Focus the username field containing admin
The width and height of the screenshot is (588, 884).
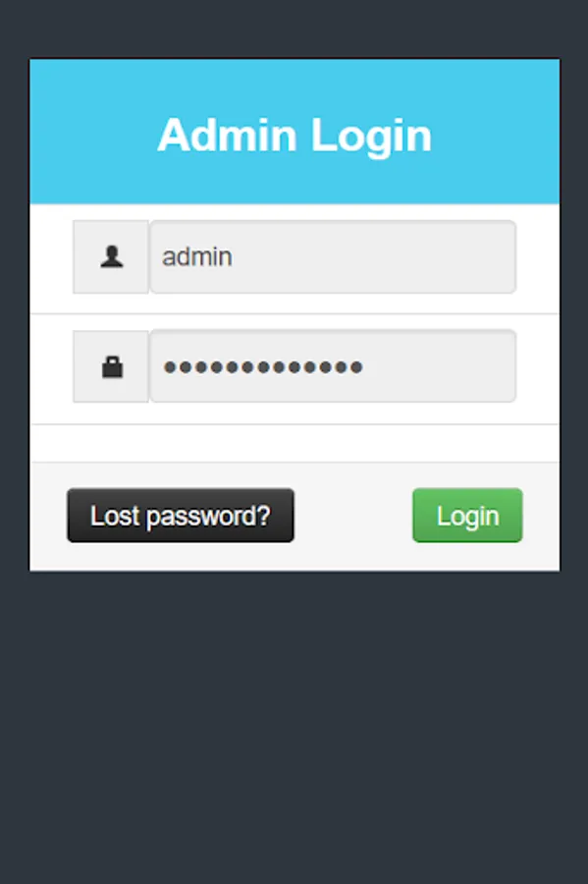pyautogui.click(x=333, y=257)
